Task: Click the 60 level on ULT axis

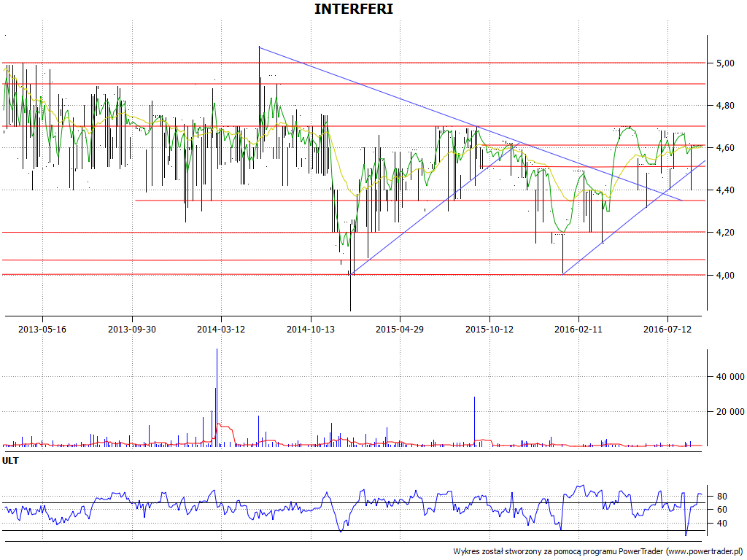Action: [721, 510]
